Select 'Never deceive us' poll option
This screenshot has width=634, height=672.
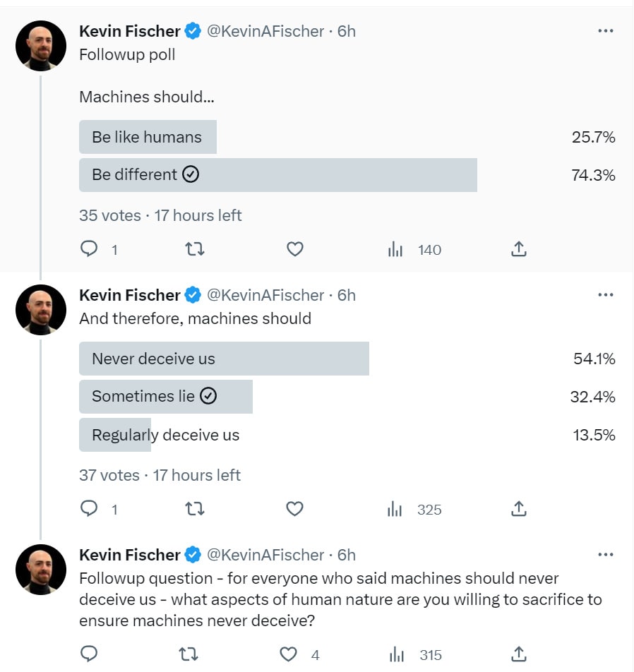(x=224, y=359)
